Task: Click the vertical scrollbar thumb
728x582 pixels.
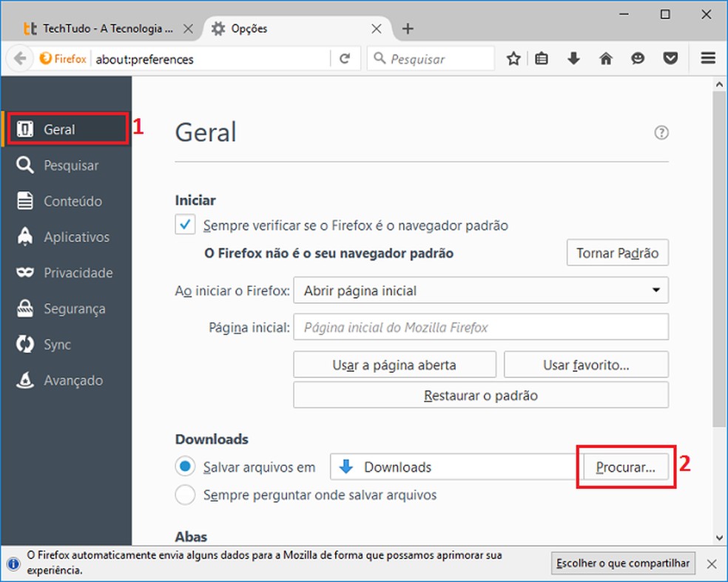Action: point(719,259)
